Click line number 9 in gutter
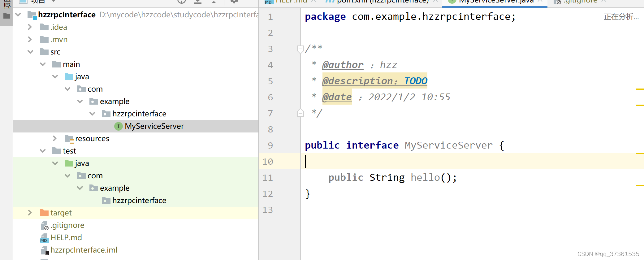This screenshot has width=644, height=260. pyautogui.click(x=270, y=145)
